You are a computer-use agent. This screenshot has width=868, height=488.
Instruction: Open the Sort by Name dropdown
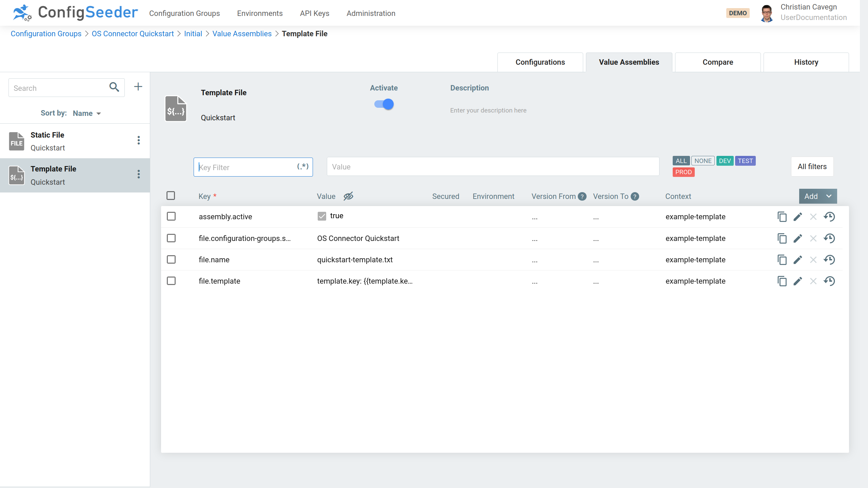pos(87,113)
